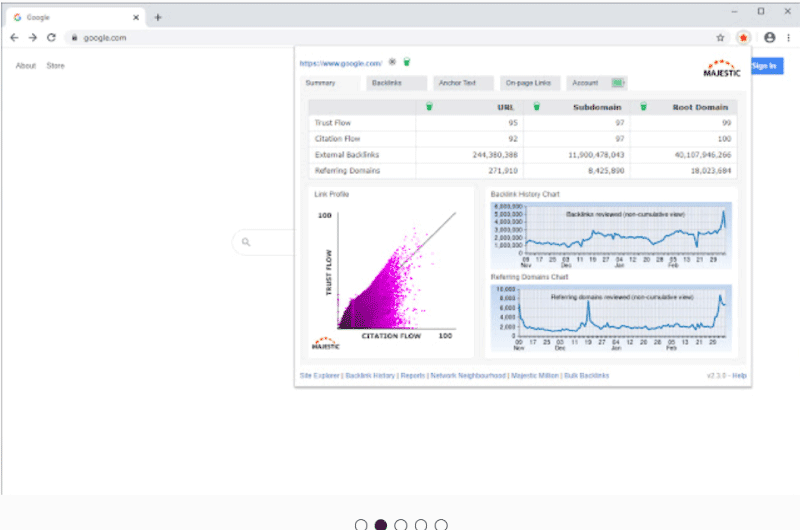Click the bucket icon in the Subdomain column header
800x530 pixels.
(536, 107)
